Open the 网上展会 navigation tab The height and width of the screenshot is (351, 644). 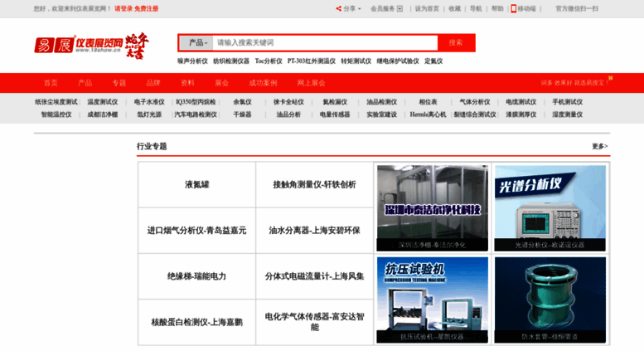(311, 83)
